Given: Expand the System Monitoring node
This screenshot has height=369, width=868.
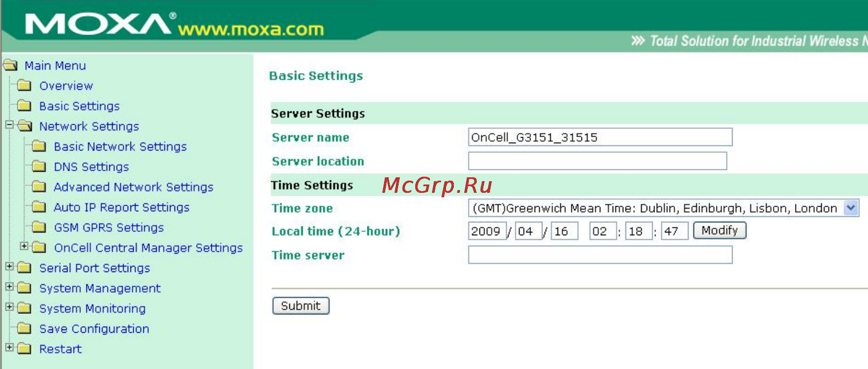Looking at the screenshot, I should point(9,307).
